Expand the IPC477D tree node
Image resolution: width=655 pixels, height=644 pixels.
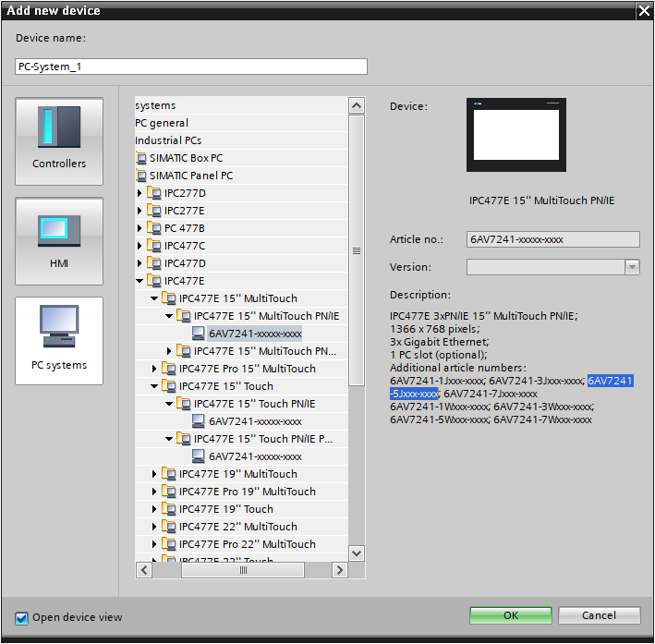pyautogui.click(x=139, y=263)
